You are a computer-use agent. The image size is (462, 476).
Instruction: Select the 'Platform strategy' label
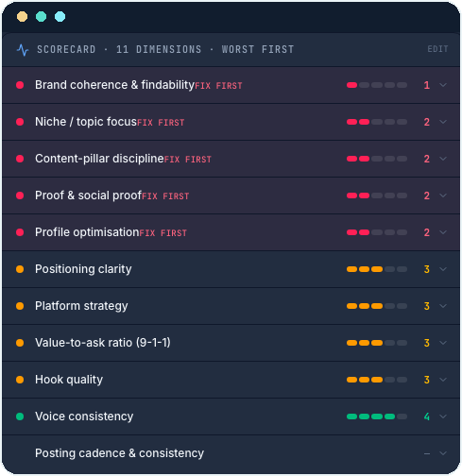click(x=81, y=306)
